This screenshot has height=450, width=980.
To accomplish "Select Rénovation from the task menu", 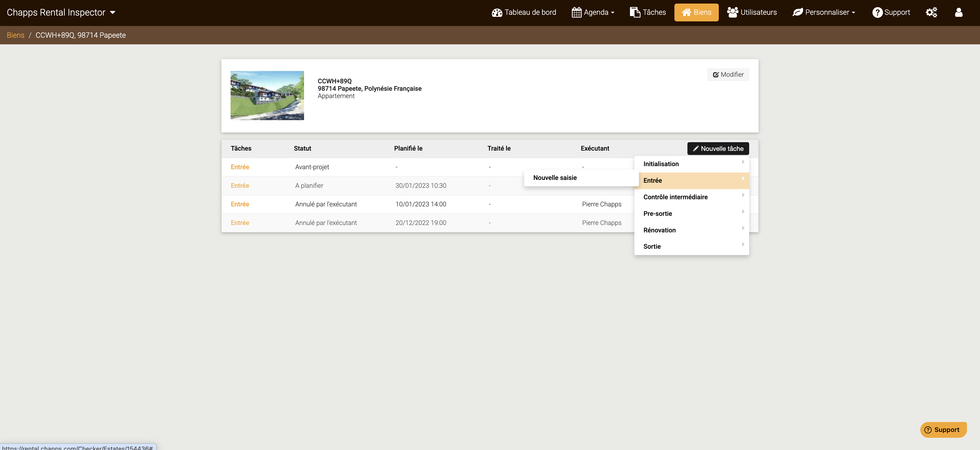I will (659, 230).
